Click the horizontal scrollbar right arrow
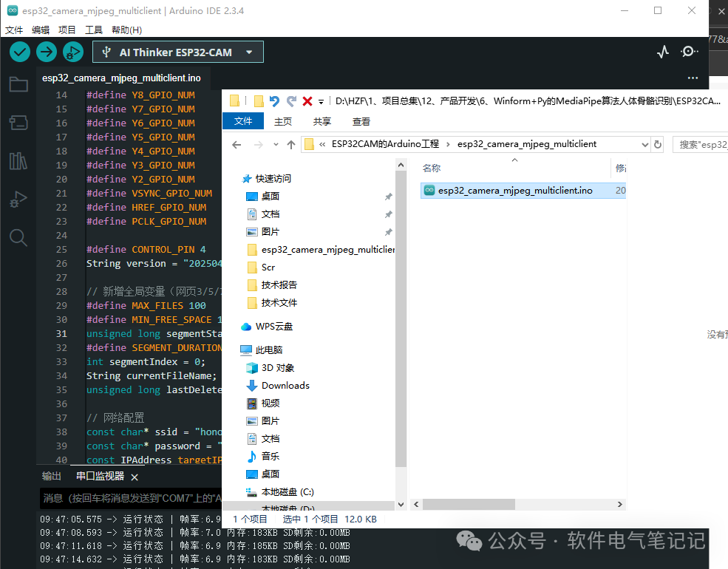 coord(620,505)
